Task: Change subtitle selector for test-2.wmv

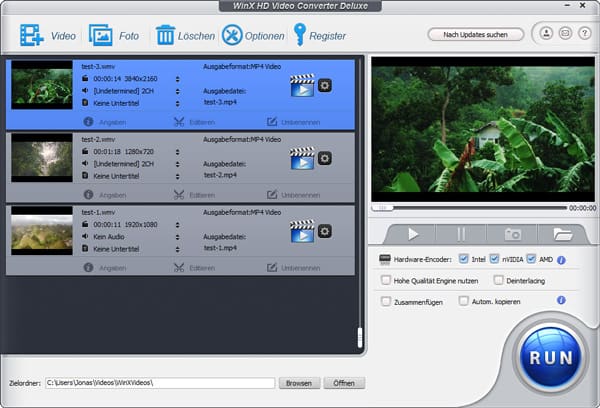Action: pyautogui.click(x=178, y=176)
